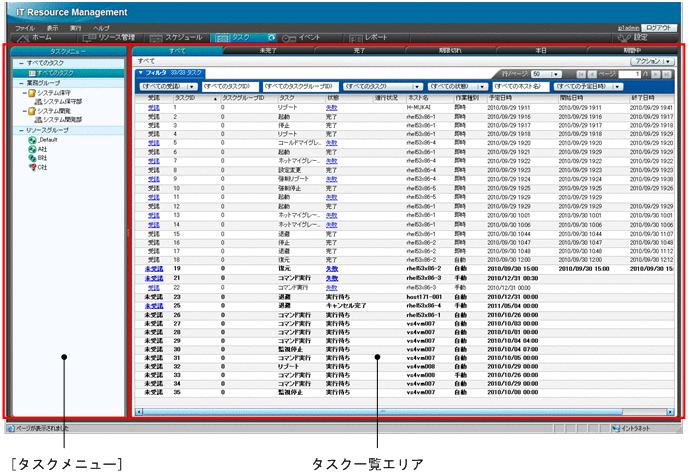Open the 実行 menu

75,28
